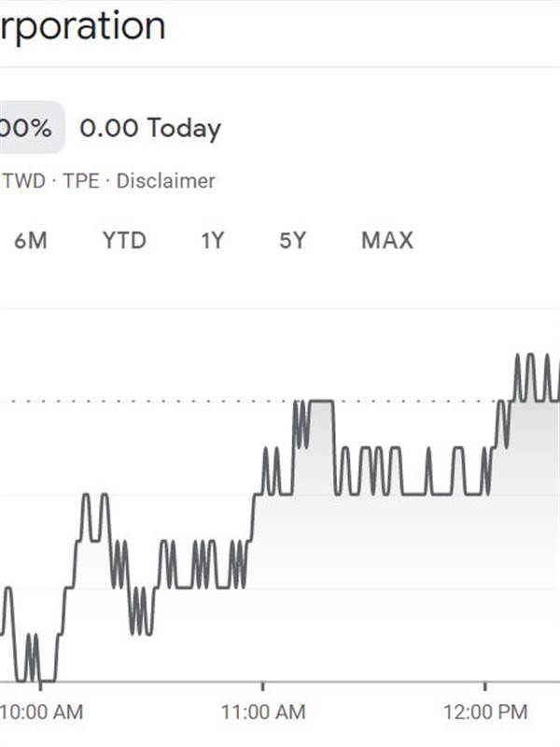560x747 pixels.
Task: Click the chart plateau after 11:00 AM
Action: pyautogui.click(x=322, y=402)
